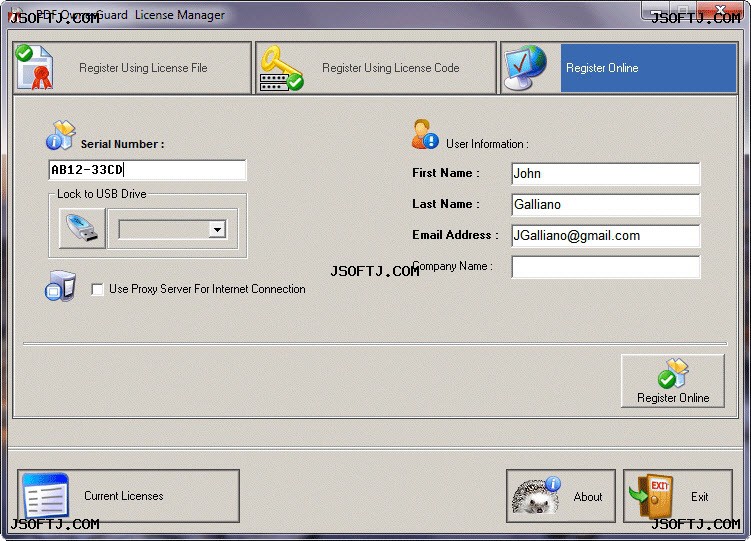Viewport: 751px width, 541px height.
Task: Select the Register Online tab
Action: point(619,68)
